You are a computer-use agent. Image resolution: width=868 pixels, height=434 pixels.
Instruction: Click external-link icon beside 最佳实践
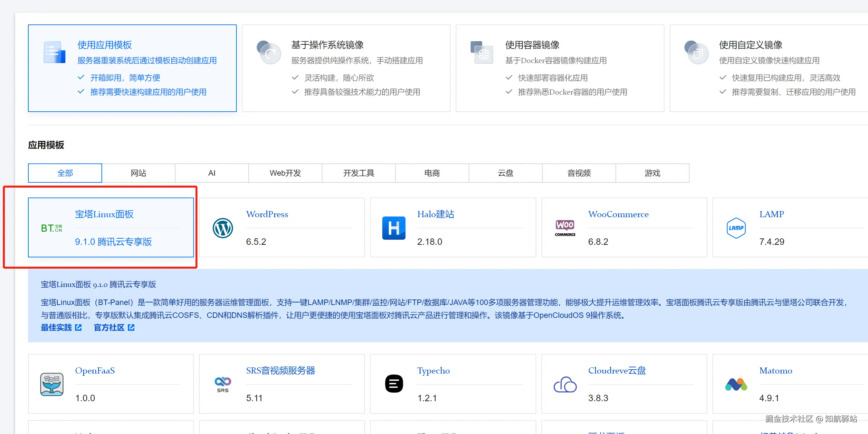coord(78,327)
